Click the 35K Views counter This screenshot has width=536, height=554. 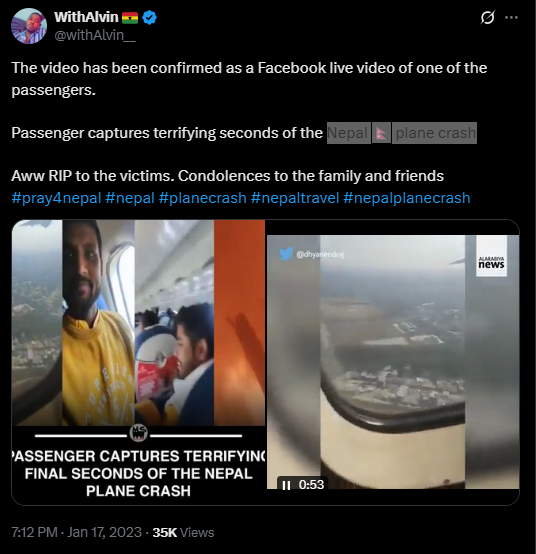tap(183, 532)
